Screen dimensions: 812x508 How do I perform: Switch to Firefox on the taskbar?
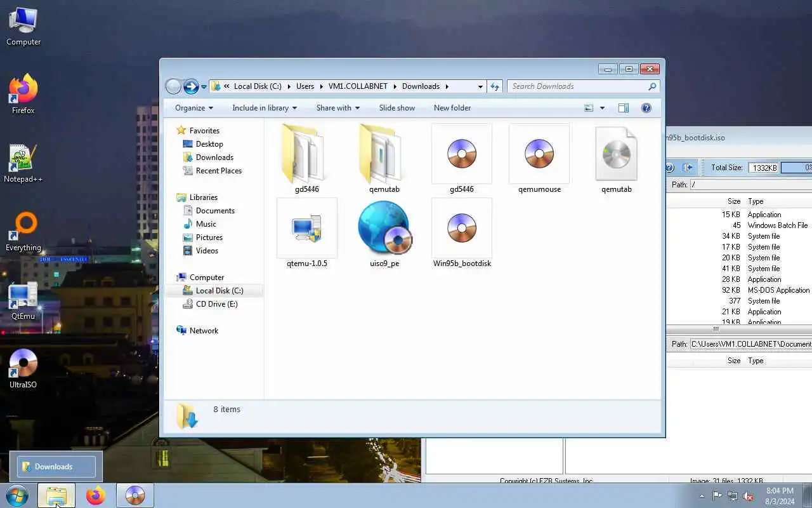(x=96, y=495)
